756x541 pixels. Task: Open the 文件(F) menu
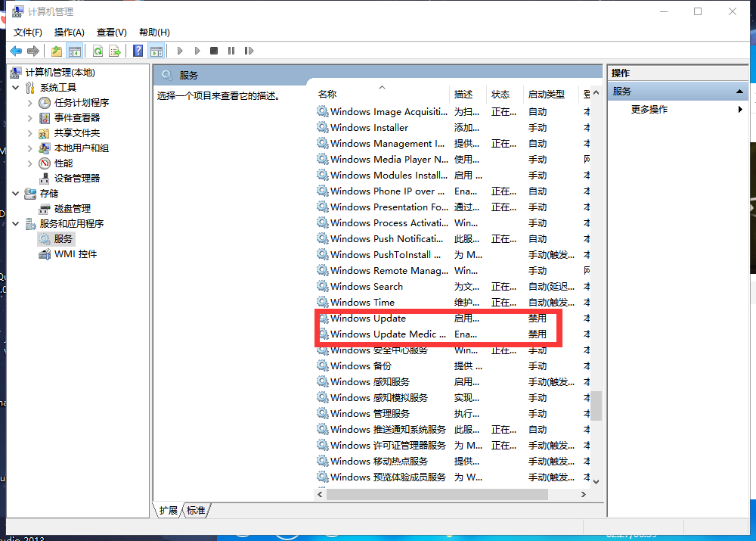coord(27,33)
